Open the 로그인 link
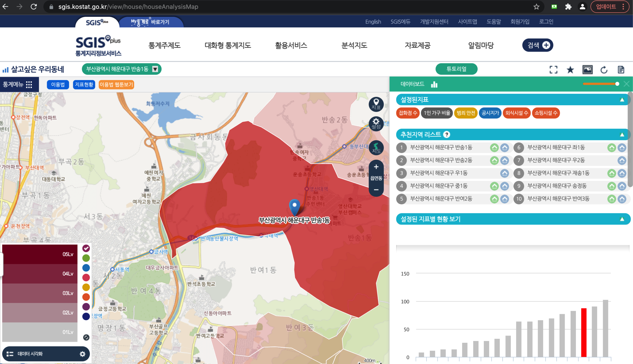633x364 pixels. pos(546,22)
